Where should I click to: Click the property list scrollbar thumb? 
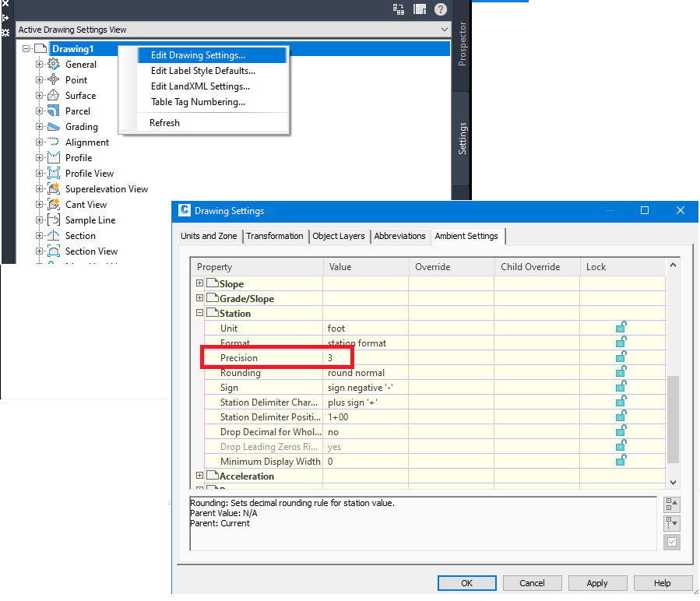(674, 420)
